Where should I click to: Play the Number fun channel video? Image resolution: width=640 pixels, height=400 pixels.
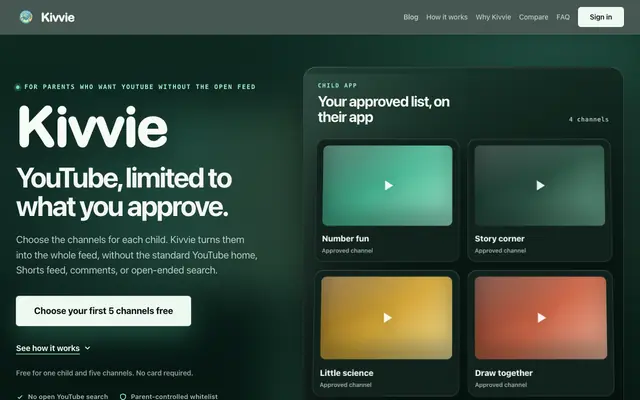click(388, 186)
